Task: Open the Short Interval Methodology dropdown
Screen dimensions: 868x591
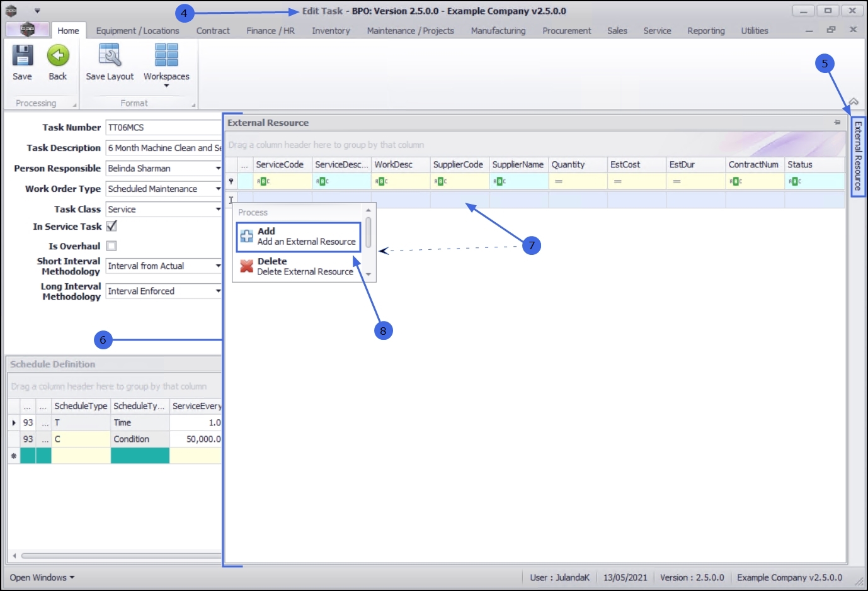Action: coord(218,266)
